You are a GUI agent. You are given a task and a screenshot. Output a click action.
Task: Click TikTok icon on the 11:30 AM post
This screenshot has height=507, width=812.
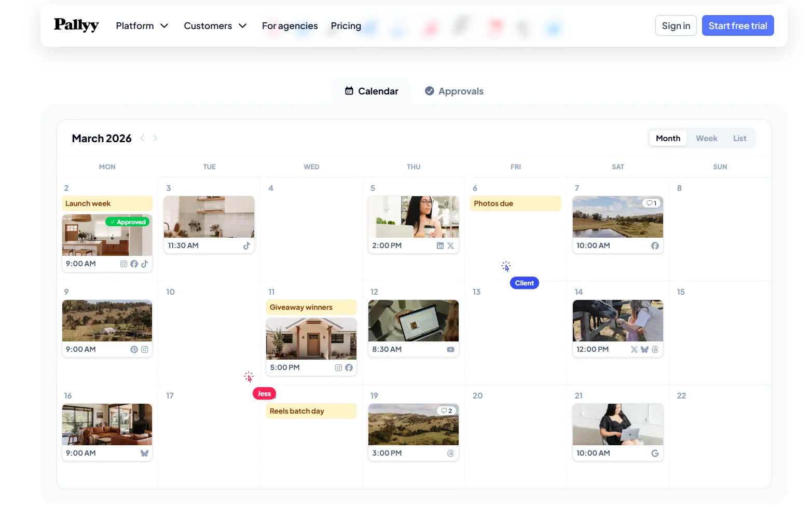[247, 245]
